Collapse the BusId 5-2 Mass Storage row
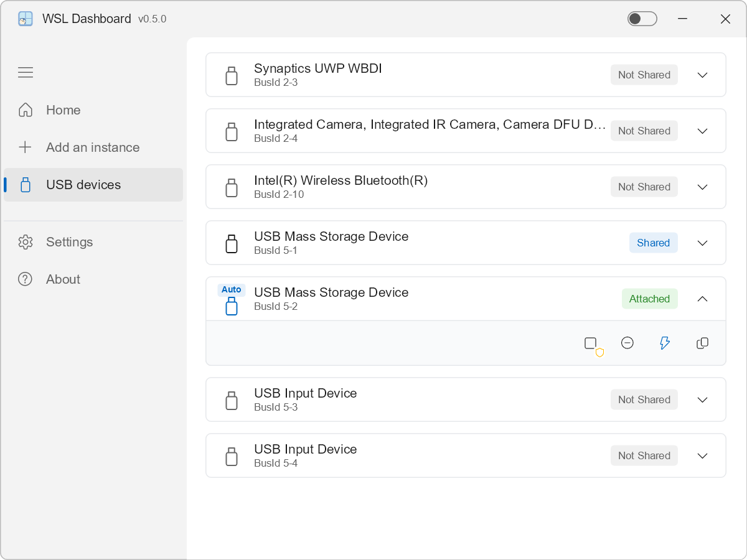This screenshot has height=560, width=747. pyautogui.click(x=703, y=299)
